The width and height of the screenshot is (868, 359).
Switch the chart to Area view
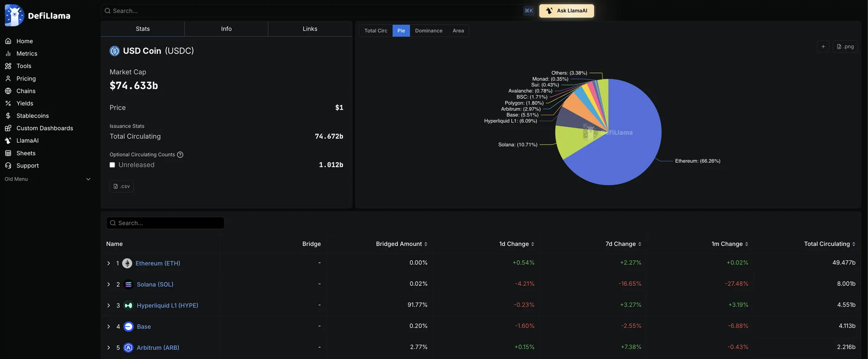pyautogui.click(x=458, y=31)
